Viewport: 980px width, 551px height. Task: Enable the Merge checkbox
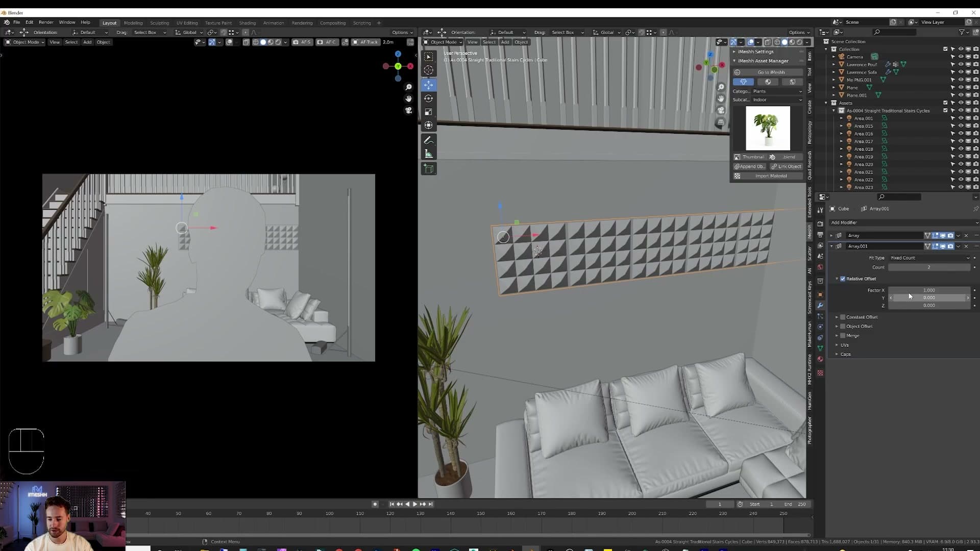pyautogui.click(x=843, y=335)
